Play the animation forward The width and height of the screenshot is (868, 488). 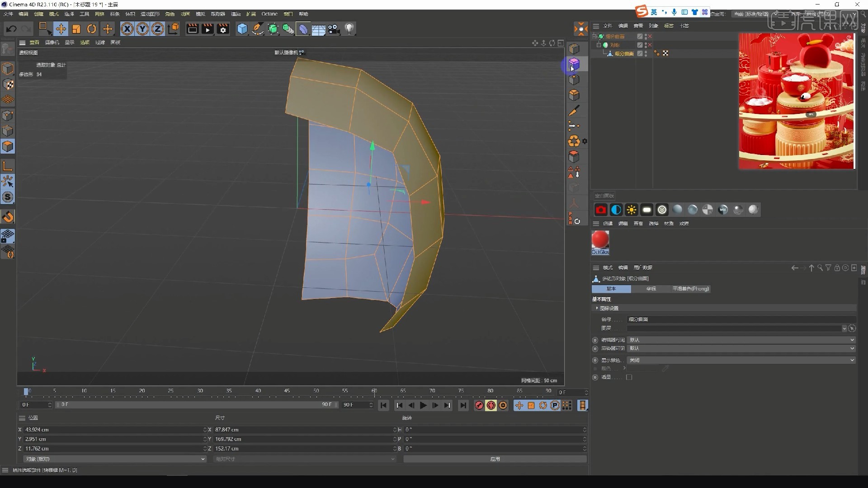tap(423, 405)
